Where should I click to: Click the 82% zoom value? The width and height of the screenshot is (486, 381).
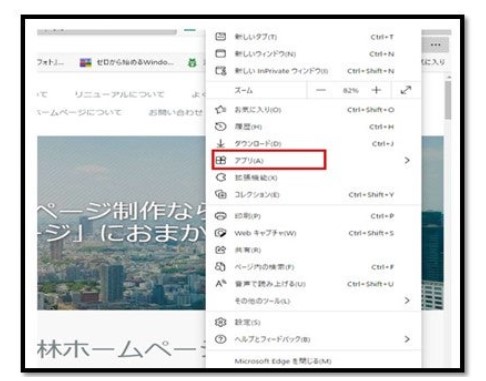click(x=350, y=90)
